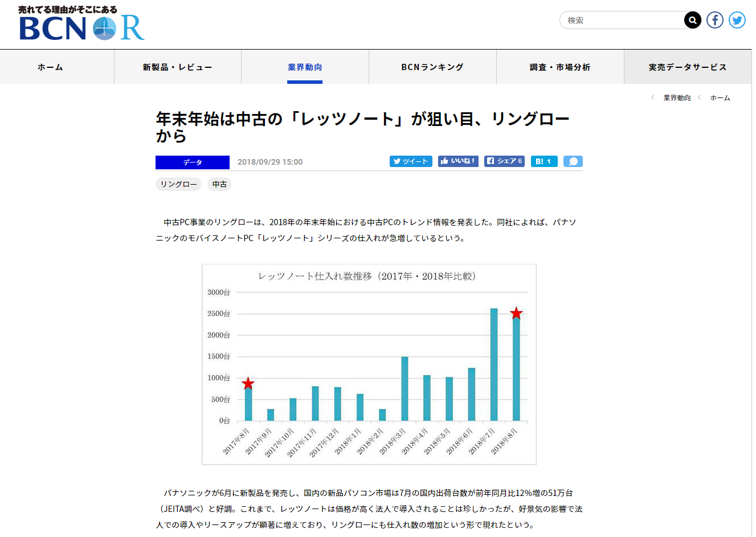Open the Facebook page icon in header

[715, 21]
